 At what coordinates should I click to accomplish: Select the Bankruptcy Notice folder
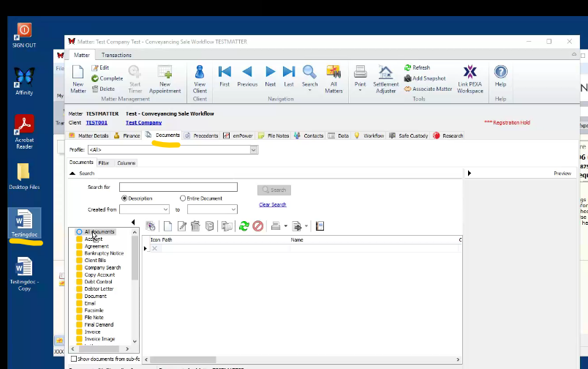point(104,253)
